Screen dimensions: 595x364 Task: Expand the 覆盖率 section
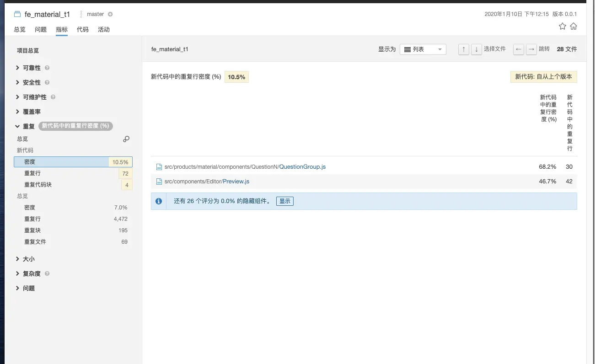[28, 112]
